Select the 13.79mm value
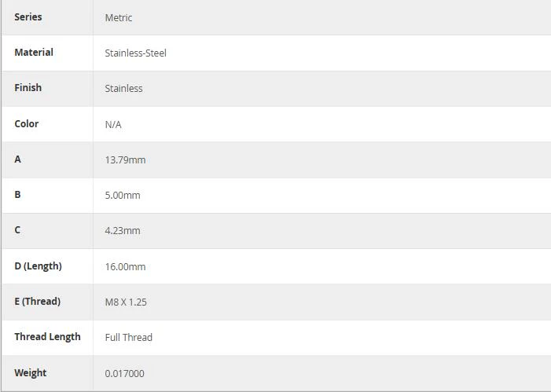The height and width of the screenshot is (392, 551). (x=125, y=159)
